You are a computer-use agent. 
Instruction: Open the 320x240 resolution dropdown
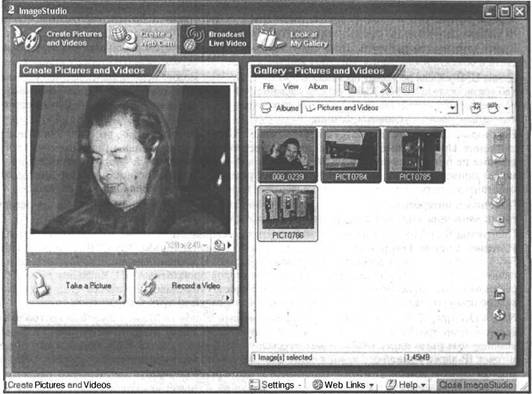(187, 245)
